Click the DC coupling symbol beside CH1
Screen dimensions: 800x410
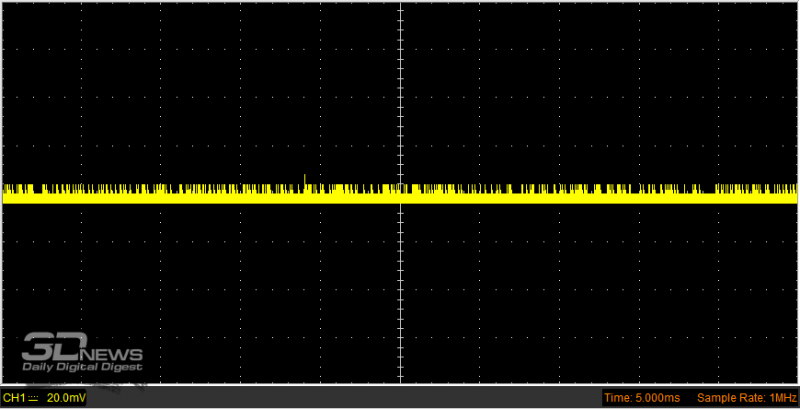coord(32,398)
